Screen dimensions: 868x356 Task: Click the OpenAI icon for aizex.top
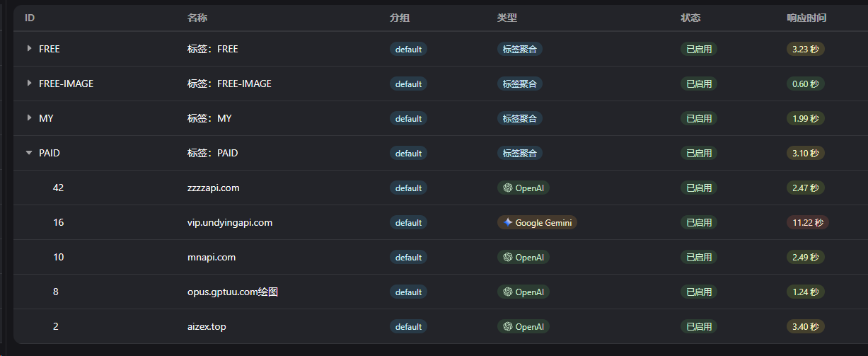[507, 327]
